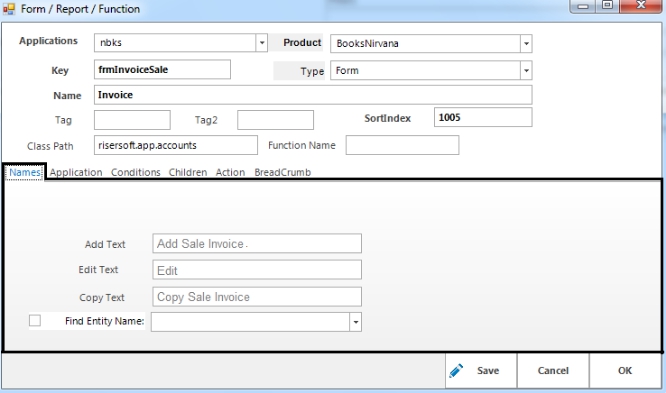The image size is (666, 393).
Task: Focus the empty Tag2 input field
Action: point(276,120)
